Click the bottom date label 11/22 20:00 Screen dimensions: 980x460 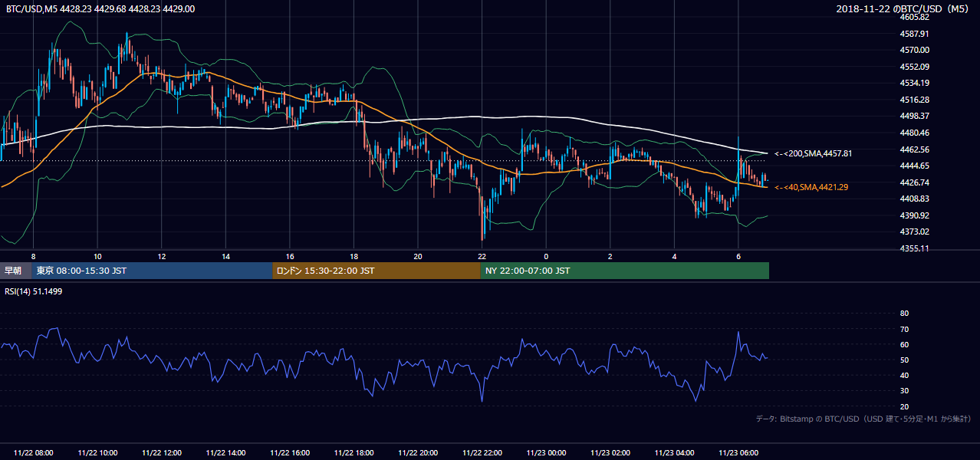(x=418, y=453)
